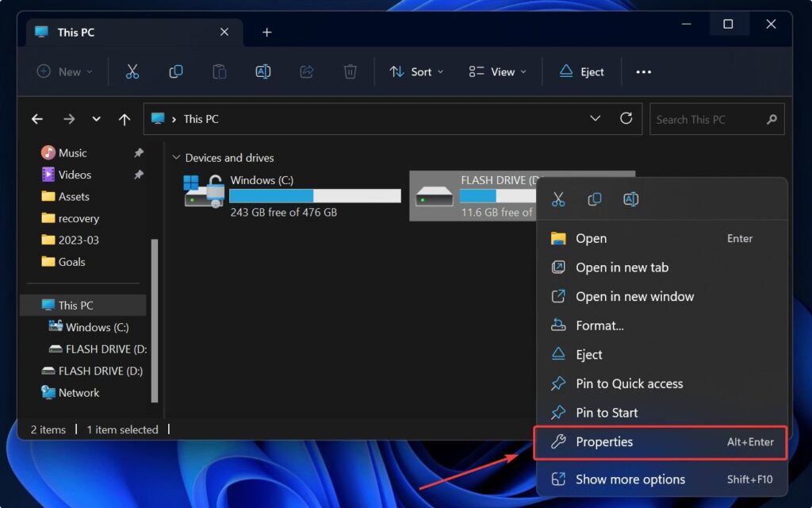812x508 pixels.
Task: Unpin Videos from Quick access
Action: 140,175
